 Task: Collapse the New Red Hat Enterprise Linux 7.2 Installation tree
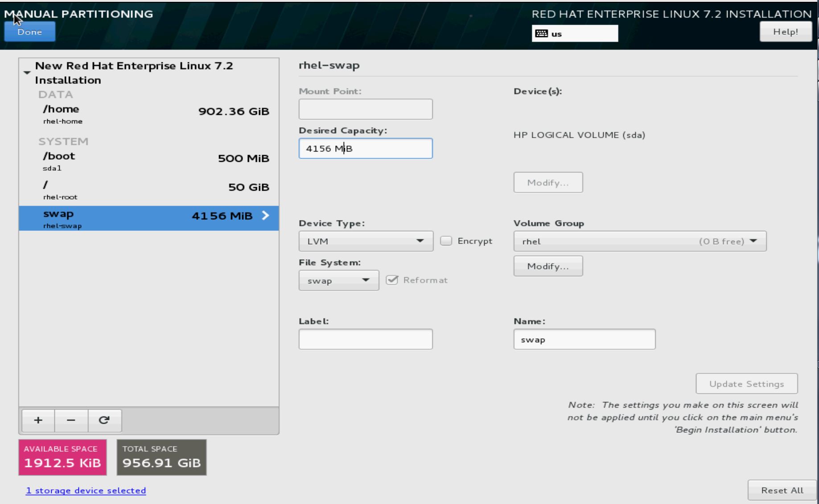tap(27, 73)
